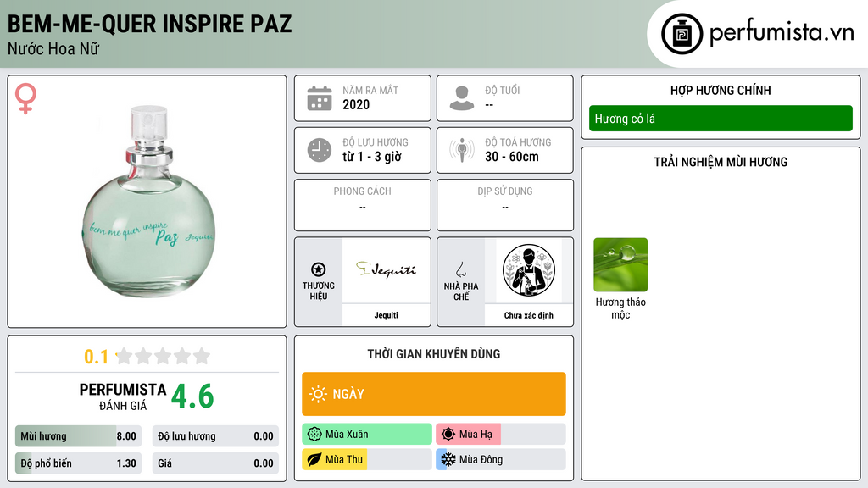The image size is (868, 488).
Task: Click the Nước Hoa Nữ subtitle
Action: [53, 48]
